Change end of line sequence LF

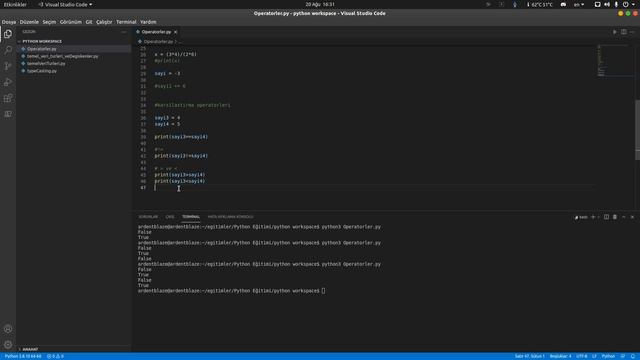[594, 356]
